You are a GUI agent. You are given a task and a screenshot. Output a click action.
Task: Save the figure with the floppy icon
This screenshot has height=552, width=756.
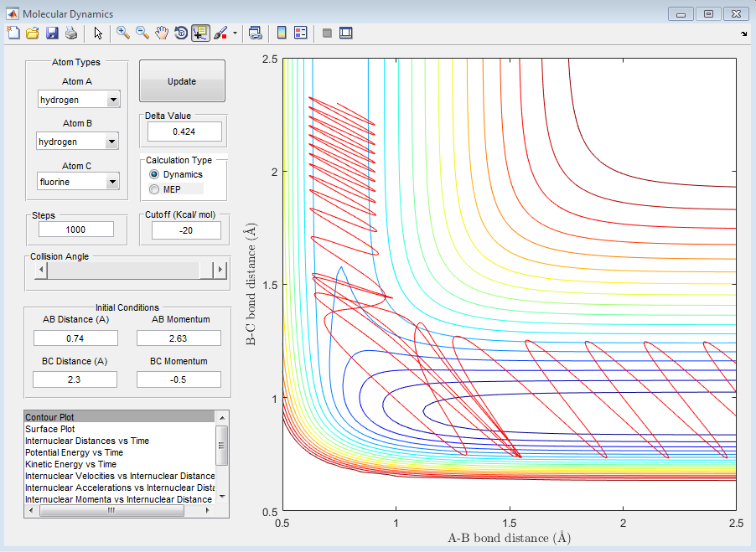click(x=52, y=33)
